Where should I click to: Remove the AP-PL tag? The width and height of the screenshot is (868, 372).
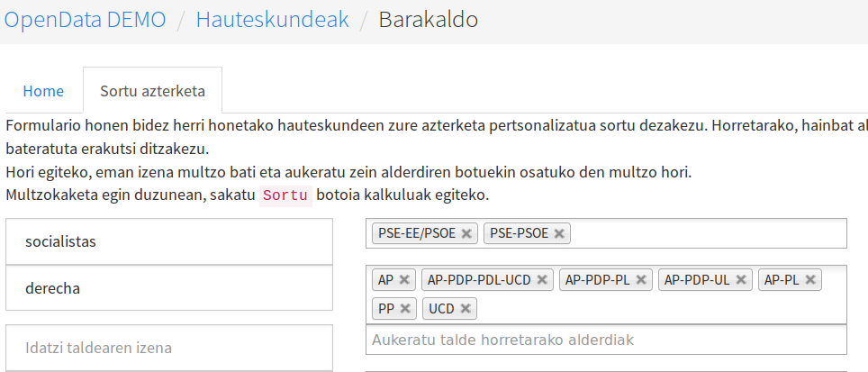tap(809, 280)
